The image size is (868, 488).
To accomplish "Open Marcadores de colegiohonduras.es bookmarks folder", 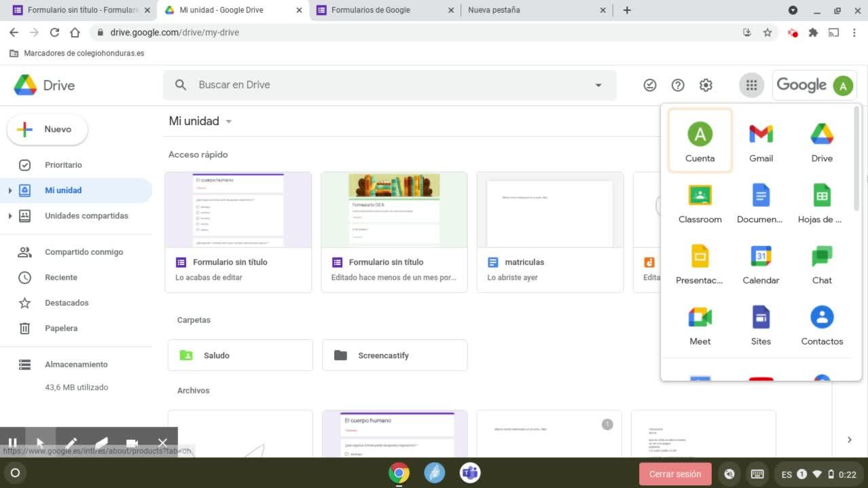I will [77, 53].
